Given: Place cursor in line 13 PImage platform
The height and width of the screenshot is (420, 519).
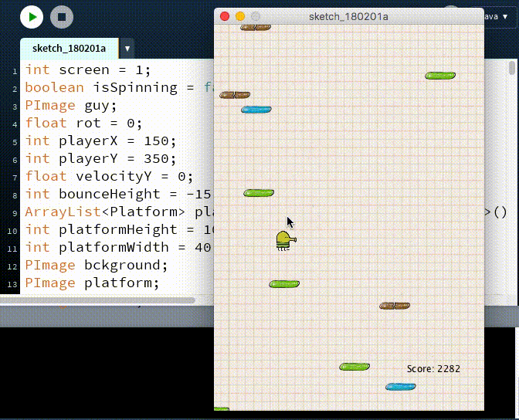Looking at the screenshot, I should (x=92, y=283).
